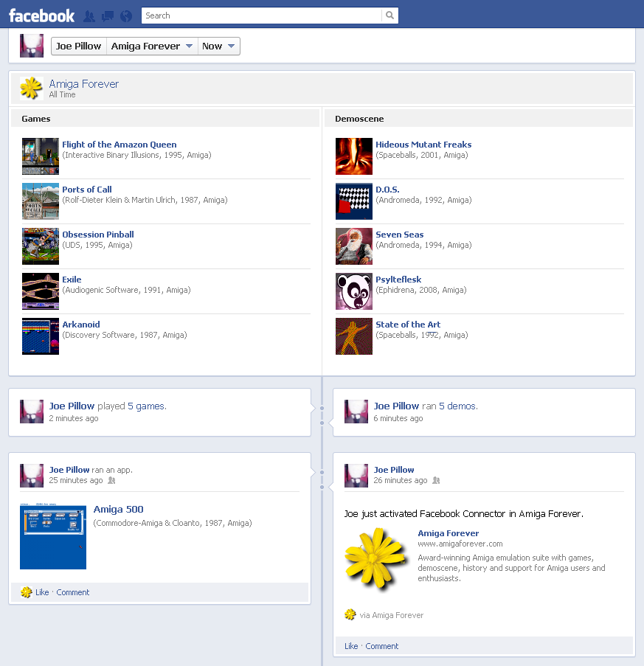Open Seven Seas demo link
Screen dimensions: 644x666
pyautogui.click(x=400, y=235)
